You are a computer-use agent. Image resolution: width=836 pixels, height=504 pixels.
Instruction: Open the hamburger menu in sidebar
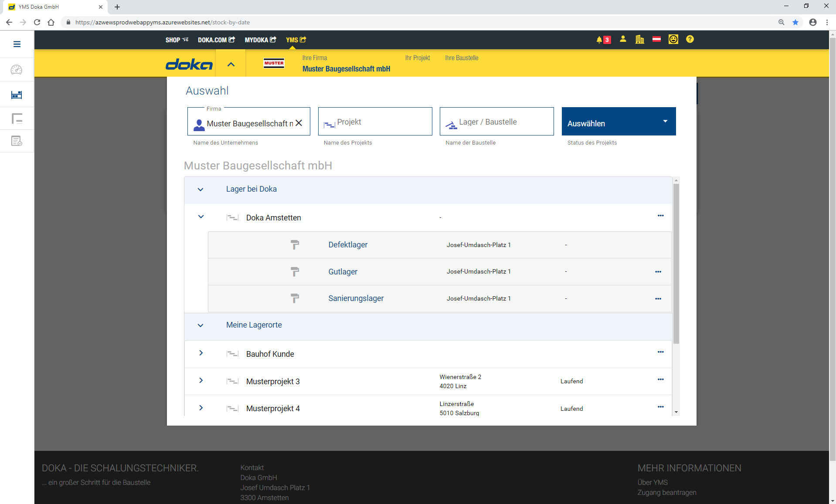coord(17,44)
